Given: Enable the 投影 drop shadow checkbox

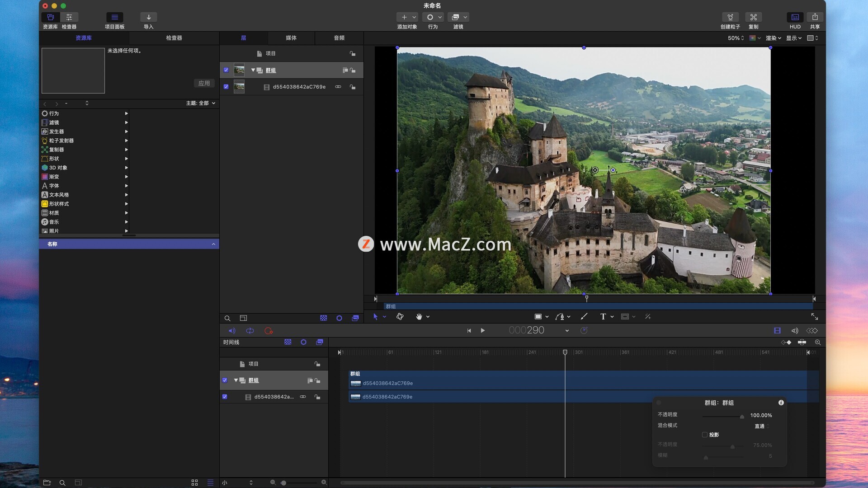Looking at the screenshot, I should pos(704,435).
